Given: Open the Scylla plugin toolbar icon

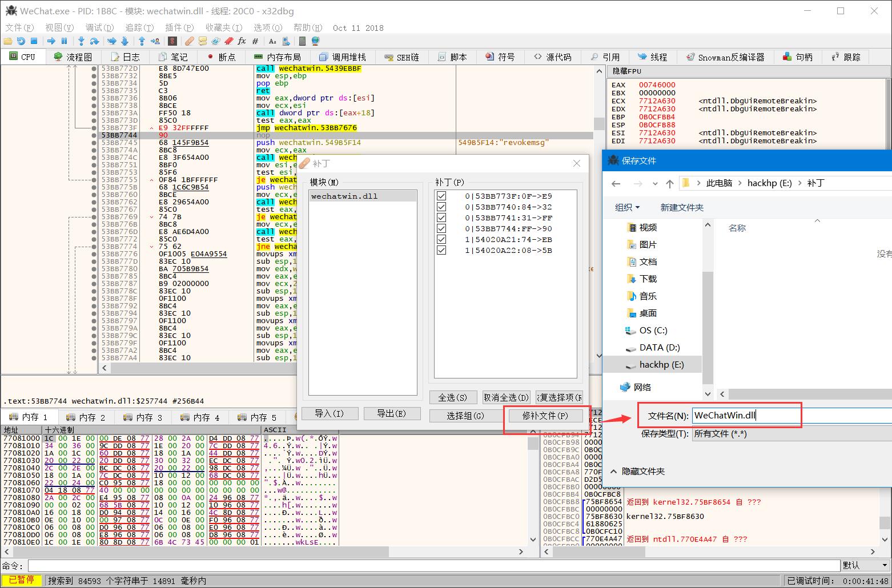Looking at the screenshot, I should pos(172,41).
